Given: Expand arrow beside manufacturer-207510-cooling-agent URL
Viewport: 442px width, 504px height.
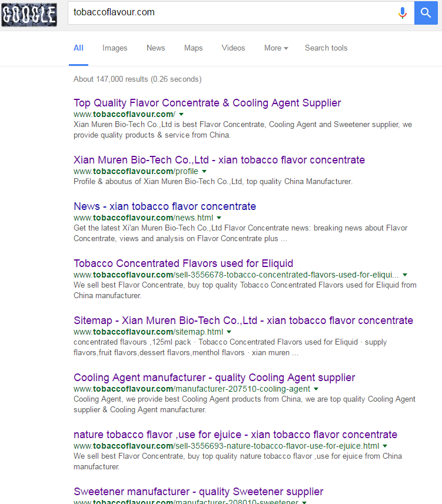Looking at the screenshot, I should [x=316, y=389].
